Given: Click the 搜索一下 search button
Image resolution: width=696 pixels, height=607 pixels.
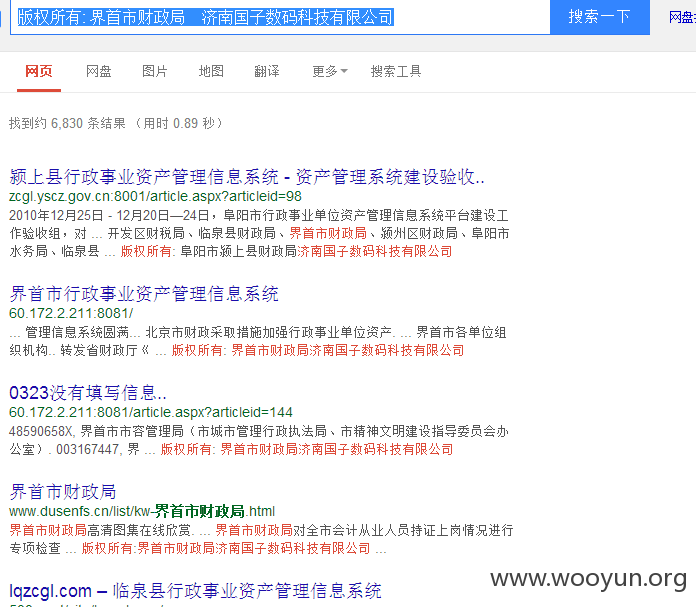Looking at the screenshot, I should [x=600, y=17].
